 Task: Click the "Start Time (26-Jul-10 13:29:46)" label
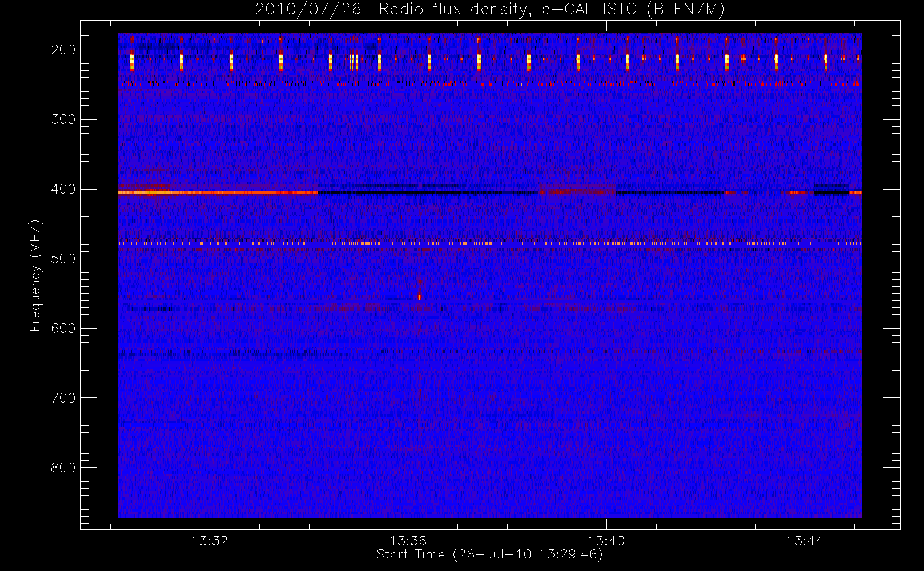point(490,554)
